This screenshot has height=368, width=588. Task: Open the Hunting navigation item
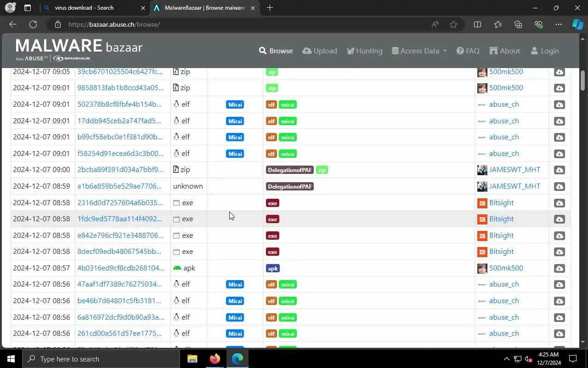click(x=364, y=51)
